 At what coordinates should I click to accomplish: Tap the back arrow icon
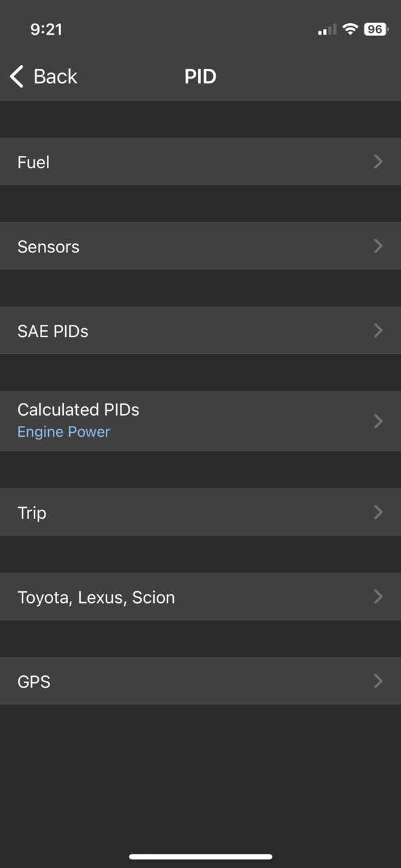point(17,77)
